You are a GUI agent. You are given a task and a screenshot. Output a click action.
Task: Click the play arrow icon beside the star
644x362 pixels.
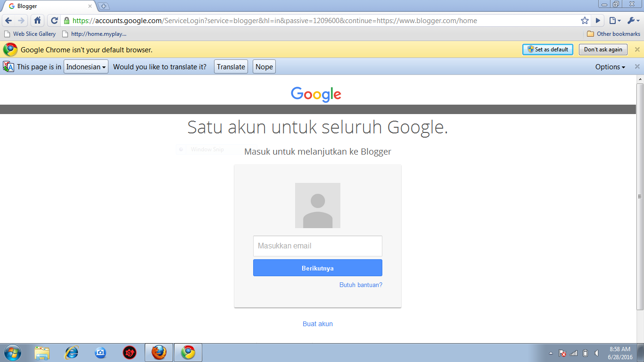598,21
